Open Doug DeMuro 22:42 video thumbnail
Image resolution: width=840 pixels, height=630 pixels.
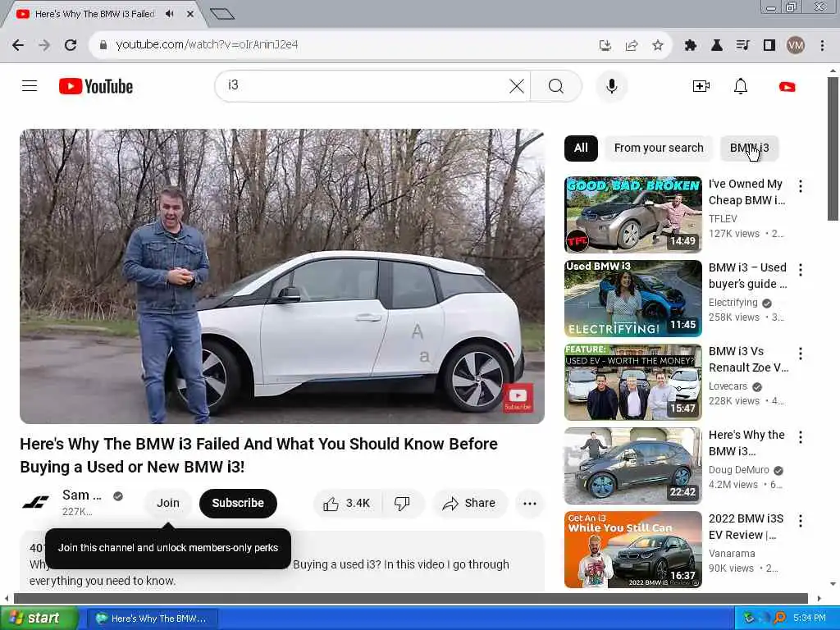pyautogui.click(x=632, y=465)
